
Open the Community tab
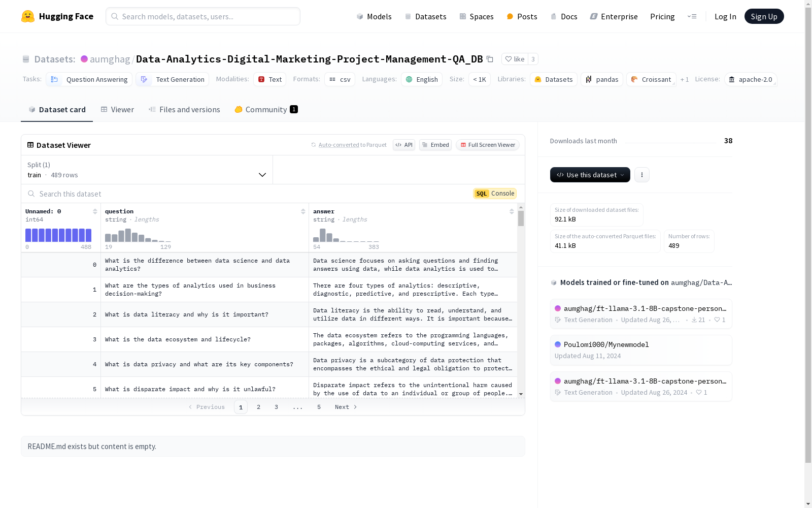tap(266, 110)
